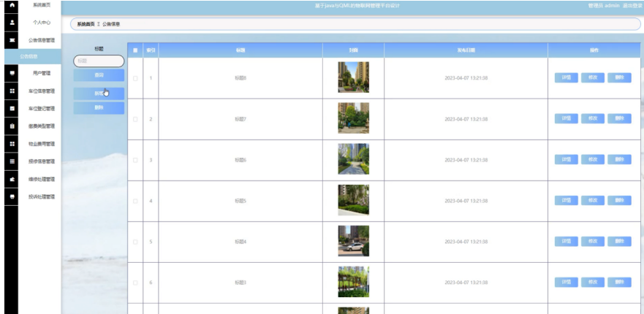Focus the 标题 search input field

pos(99,61)
